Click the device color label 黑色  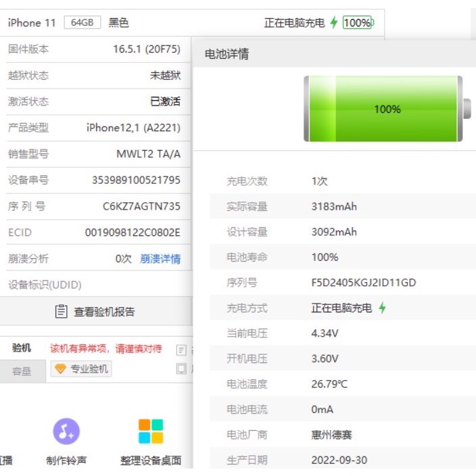[x=119, y=23]
